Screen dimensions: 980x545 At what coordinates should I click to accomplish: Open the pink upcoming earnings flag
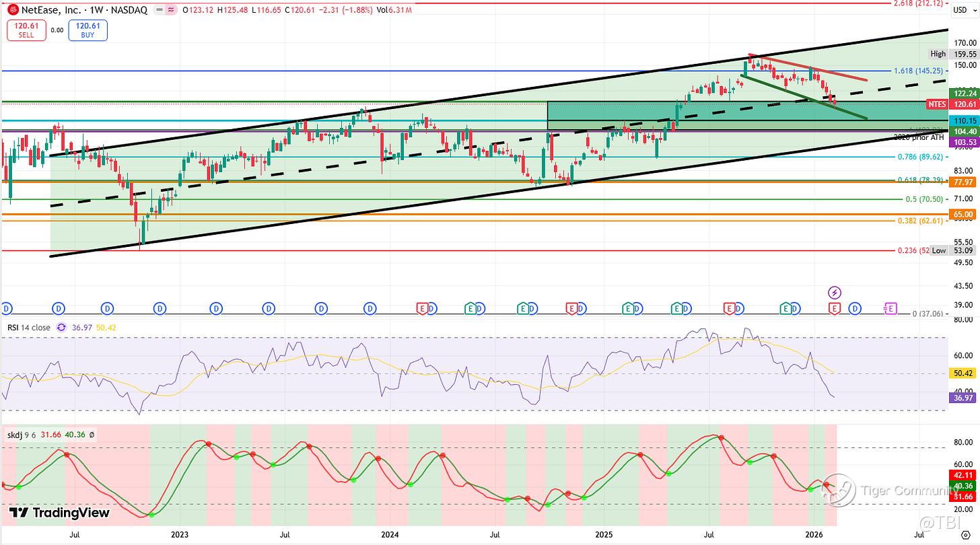(x=890, y=308)
